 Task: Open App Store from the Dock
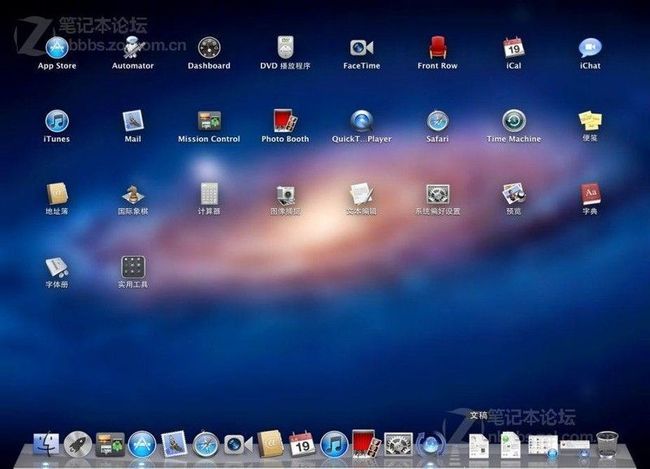142,445
